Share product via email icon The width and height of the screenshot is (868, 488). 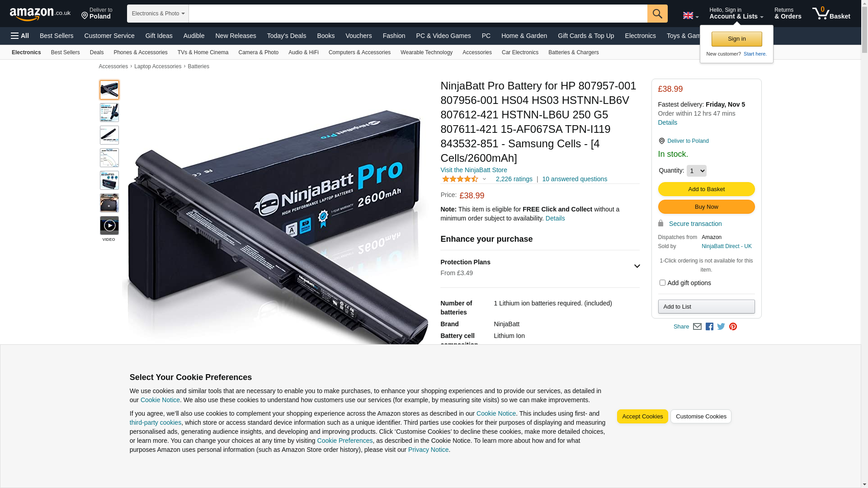[697, 327]
